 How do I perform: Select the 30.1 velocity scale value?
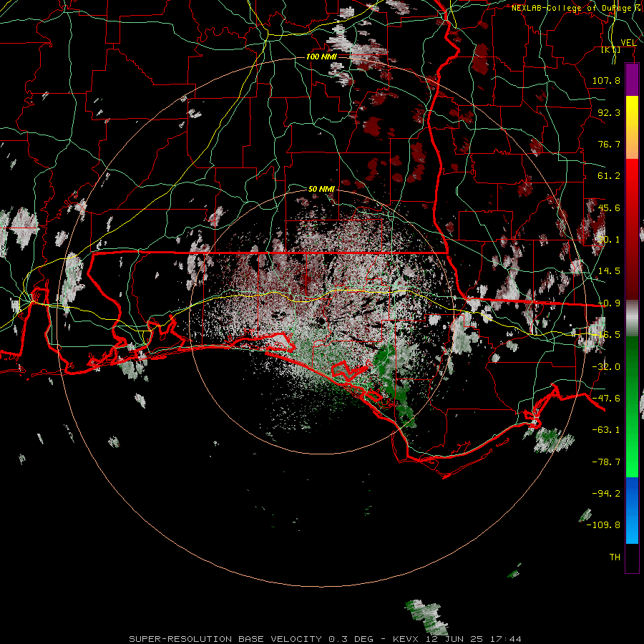point(609,240)
